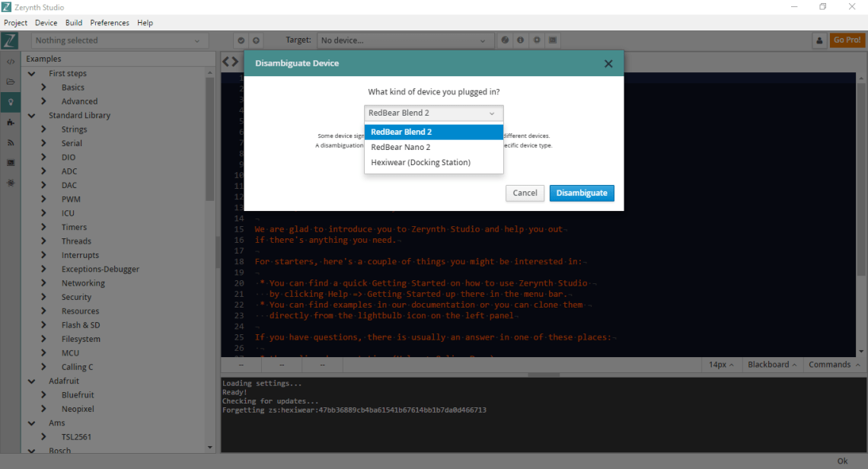
Task: Open the bug debugger icon in left sidebar
Action: [x=11, y=183]
